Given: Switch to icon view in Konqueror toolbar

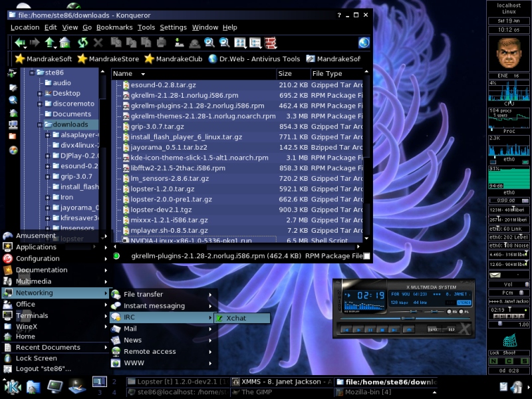Looking at the screenshot, I should click(240, 43).
